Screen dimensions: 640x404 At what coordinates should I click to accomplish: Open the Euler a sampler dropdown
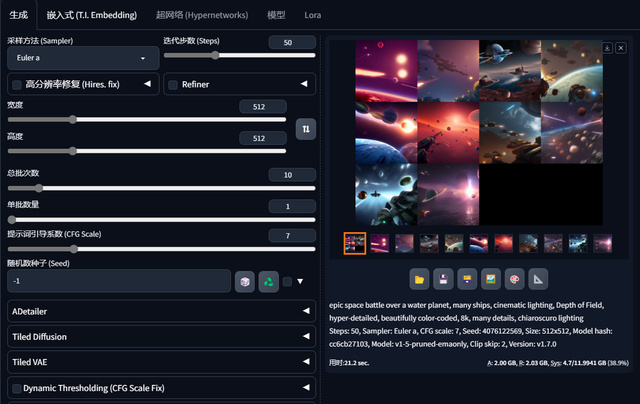(x=83, y=58)
